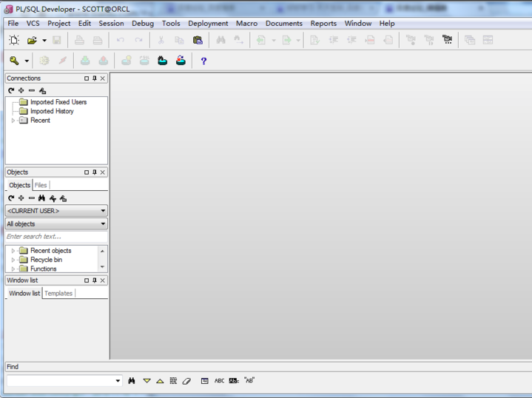The image size is (532, 398).
Task: Toggle the ABC case sensitive option
Action: pos(219,381)
